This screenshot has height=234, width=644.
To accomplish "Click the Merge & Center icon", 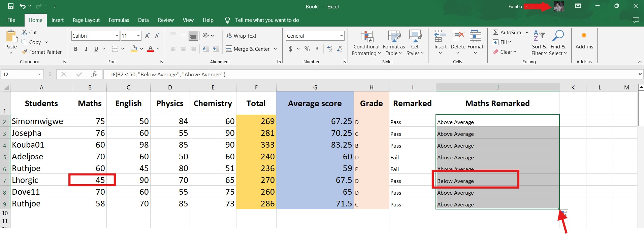I will click(x=229, y=49).
